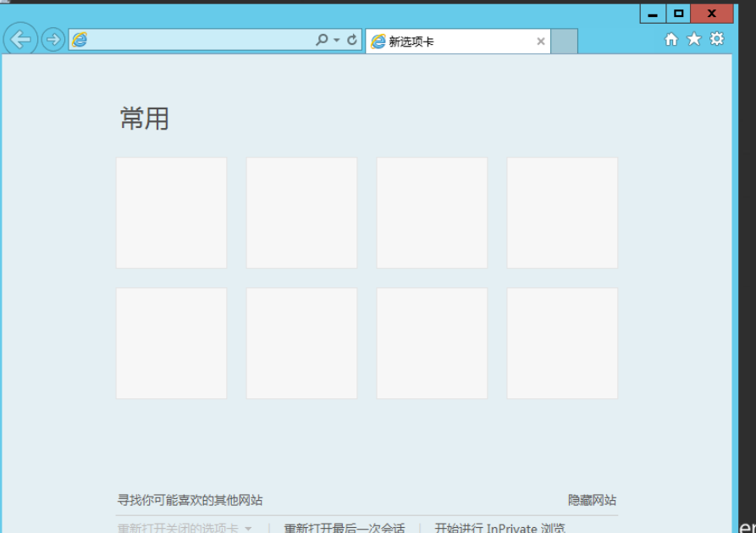Open the Home page icon
The height and width of the screenshot is (533, 756).
tap(670, 39)
